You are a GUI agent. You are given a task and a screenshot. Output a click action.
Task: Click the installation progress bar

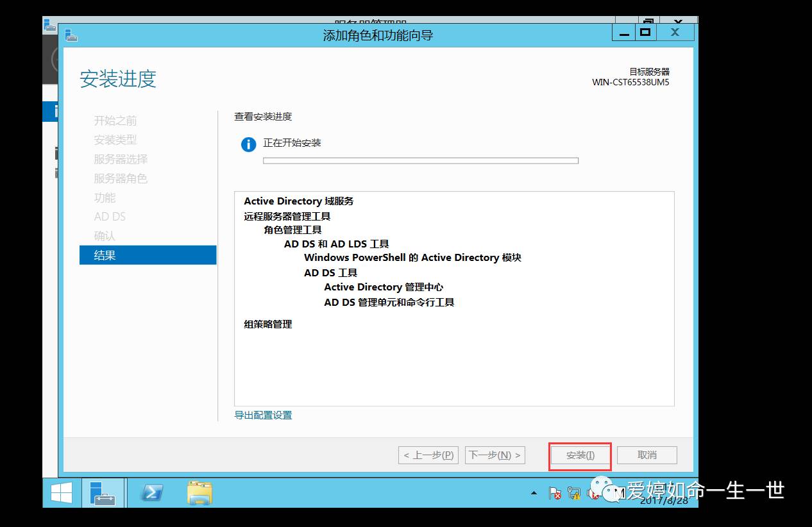[421, 160]
